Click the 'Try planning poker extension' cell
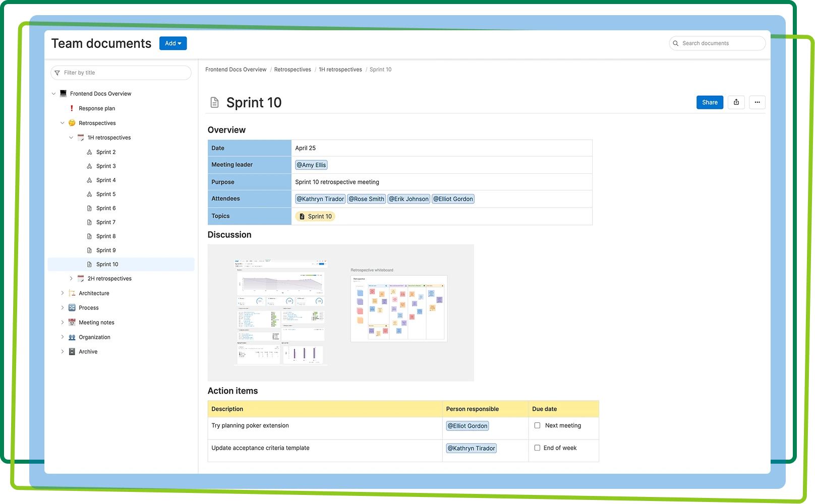 click(x=325, y=428)
